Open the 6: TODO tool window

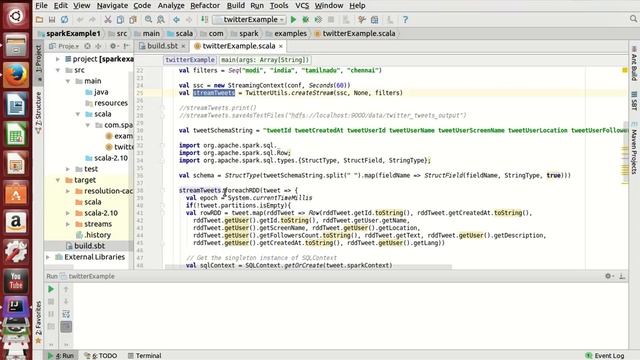click(100, 356)
